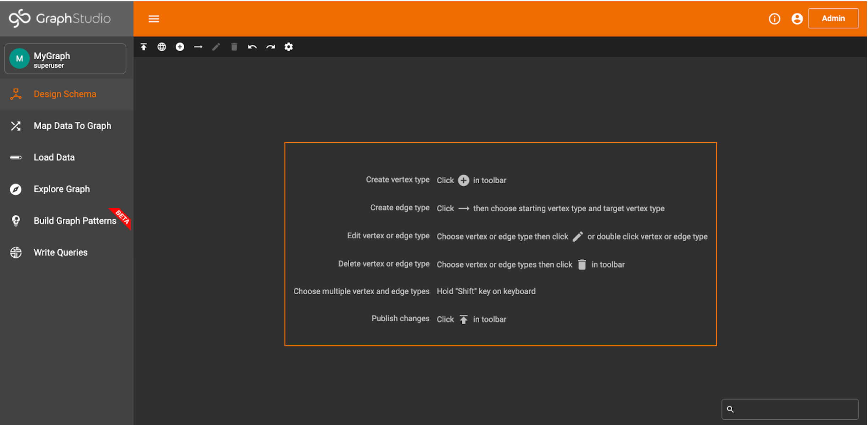This screenshot has height=425, width=868.
Task: Redo the schema change
Action: pyautogui.click(x=271, y=47)
